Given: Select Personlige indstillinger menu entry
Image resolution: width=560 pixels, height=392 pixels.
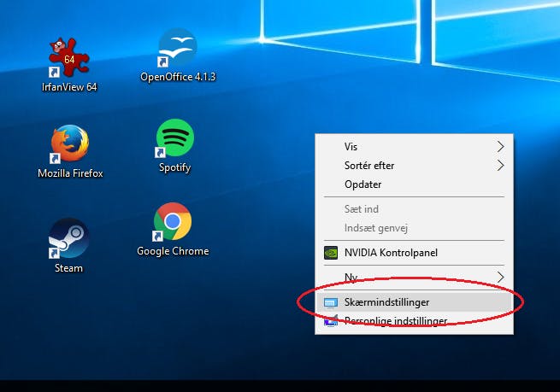Looking at the screenshot, I should coord(414,321).
